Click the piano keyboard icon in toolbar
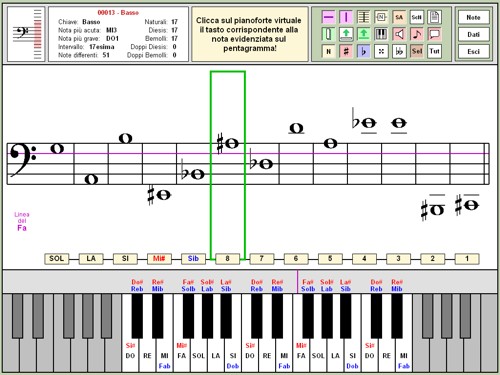 click(x=381, y=34)
